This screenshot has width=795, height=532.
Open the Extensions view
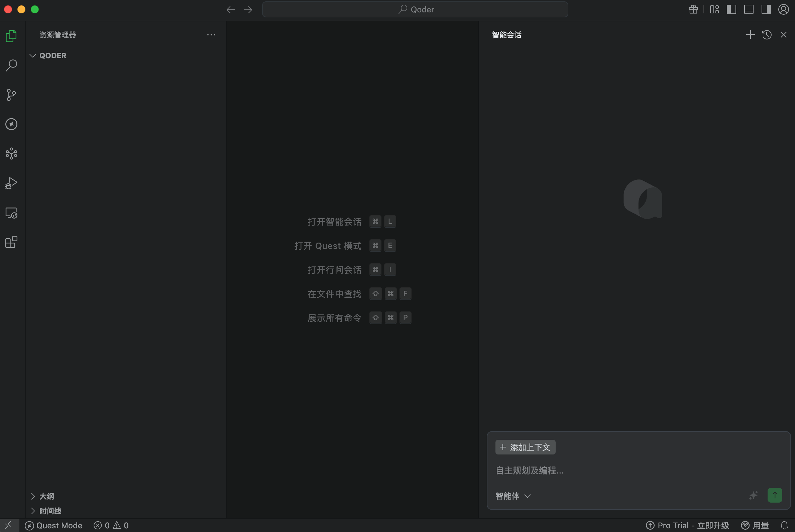pyautogui.click(x=11, y=242)
